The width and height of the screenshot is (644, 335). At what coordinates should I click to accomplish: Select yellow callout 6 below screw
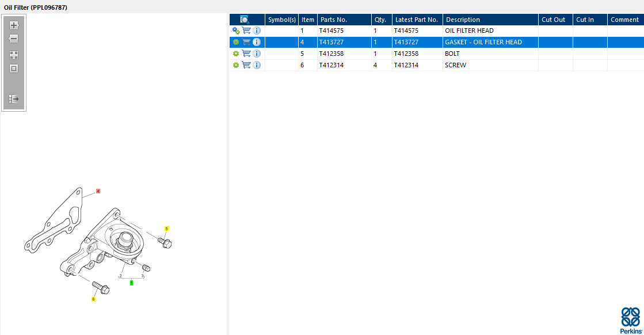coord(93,299)
